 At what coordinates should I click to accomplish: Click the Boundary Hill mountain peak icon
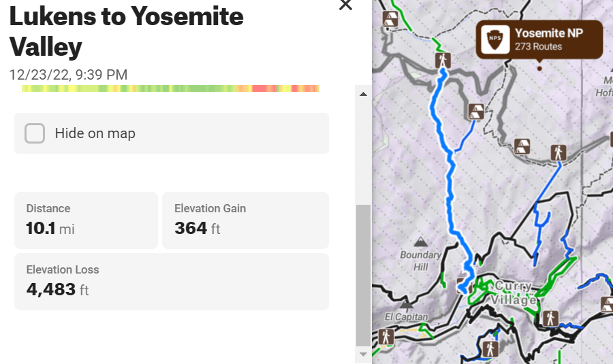tap(421, 242)
